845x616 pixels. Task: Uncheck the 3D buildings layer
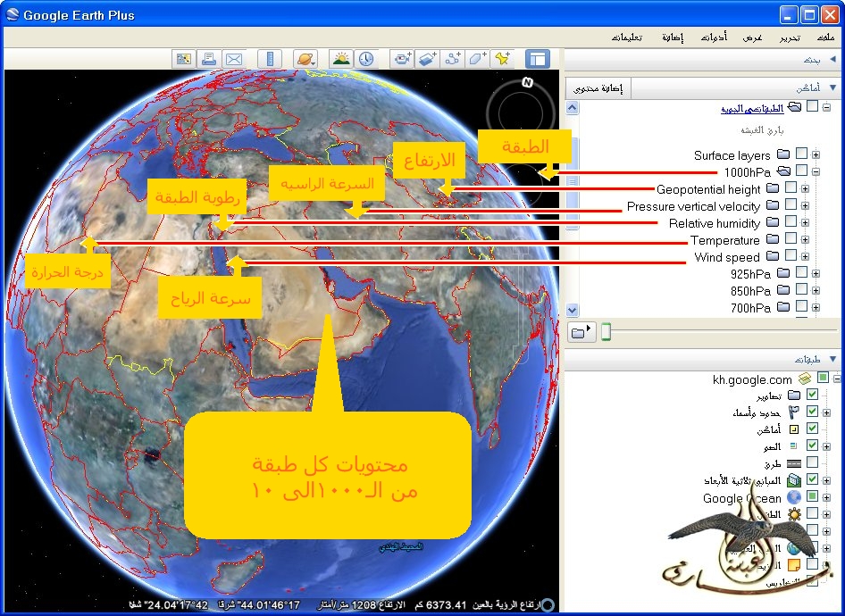[x=812, y=479]
